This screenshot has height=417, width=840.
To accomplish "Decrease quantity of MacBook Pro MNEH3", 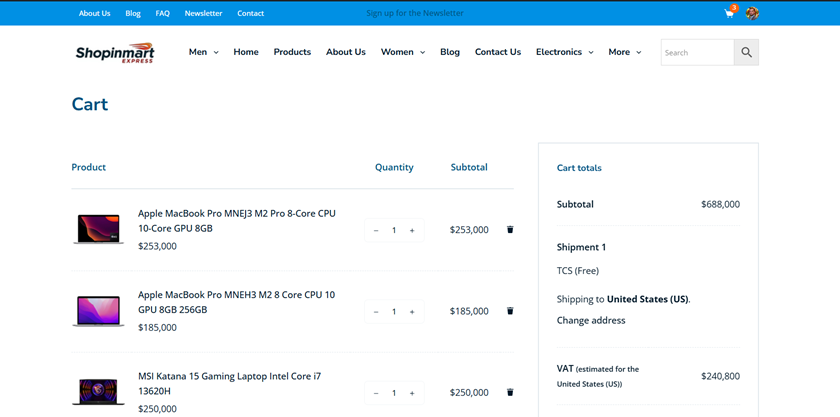I will coord(376,312).
